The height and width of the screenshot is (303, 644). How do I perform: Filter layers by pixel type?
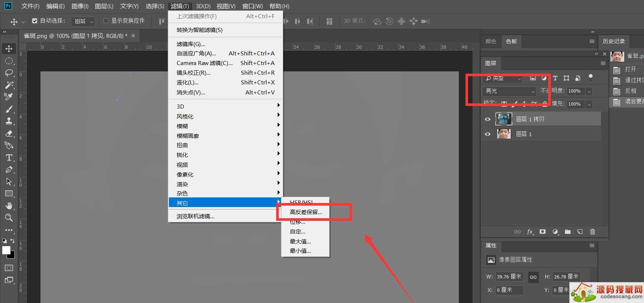point(533,78)
